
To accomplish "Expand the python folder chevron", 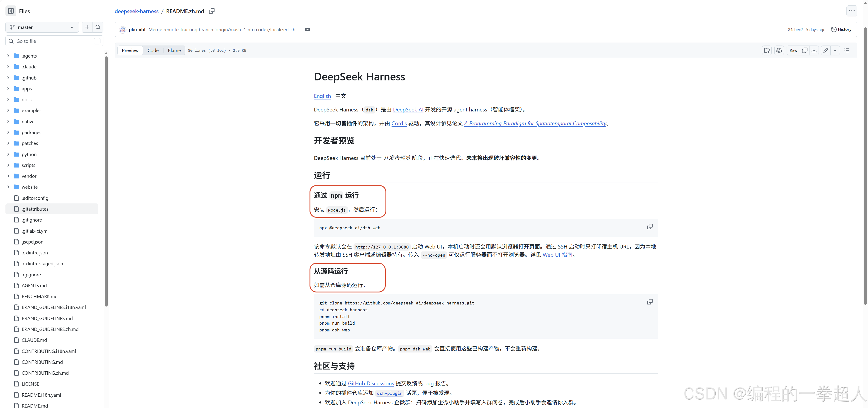I will tap(8, 154).
